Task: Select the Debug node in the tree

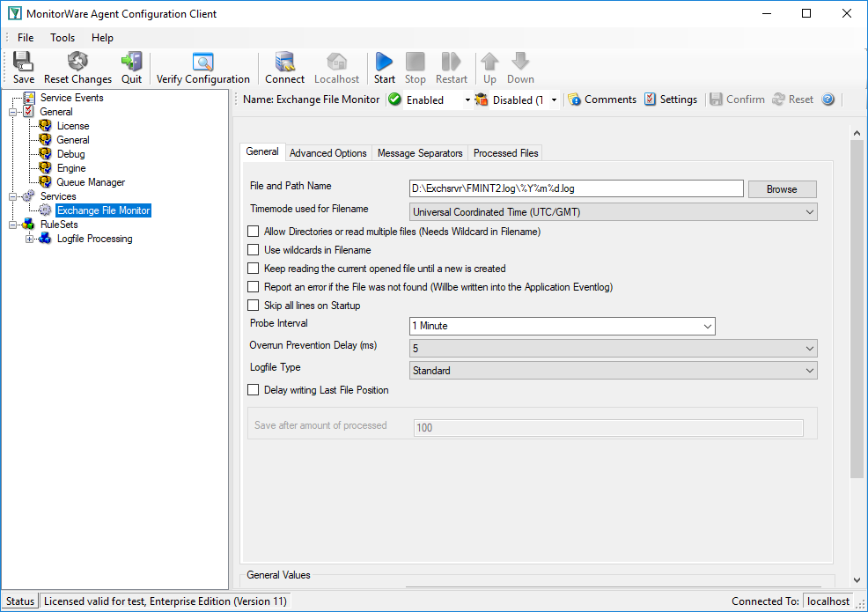Action: pos(70,154)
